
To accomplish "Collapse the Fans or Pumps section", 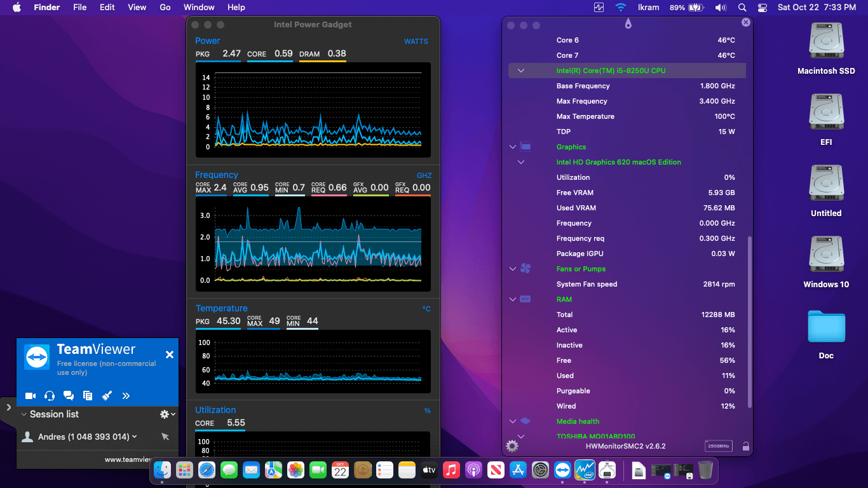I will pos(513,269).
